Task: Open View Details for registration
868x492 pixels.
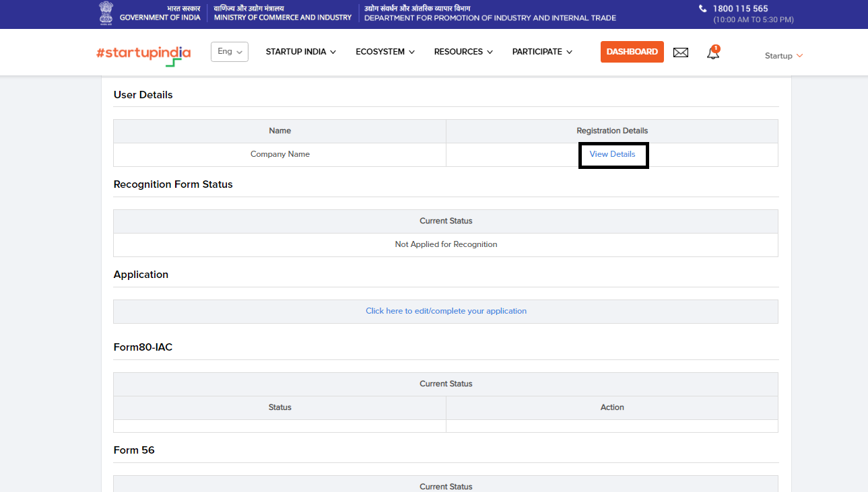Action: click(612, 154)
